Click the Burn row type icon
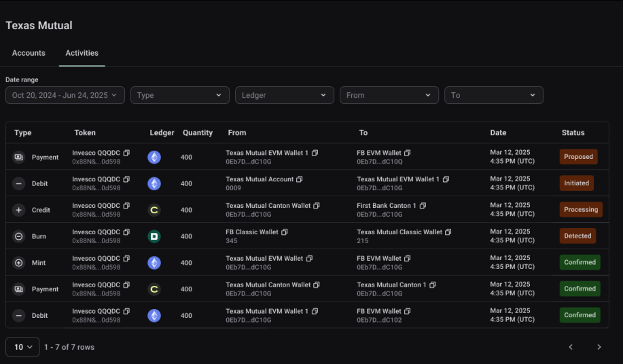Viewport: 623px width, 364px height. pyautogui.click(x=18, y=236)
